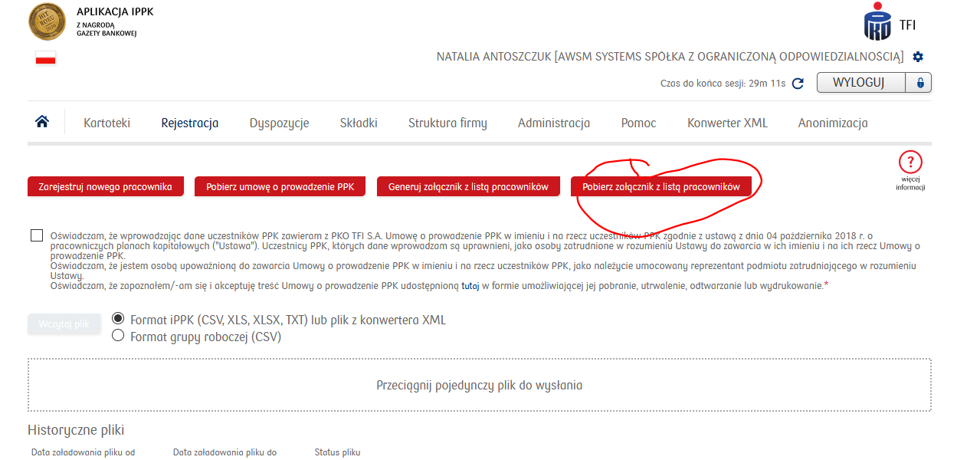The image size is (980, 460).
Task: Click the WYLOGUJ button
Action: click(x=861, y=82)
